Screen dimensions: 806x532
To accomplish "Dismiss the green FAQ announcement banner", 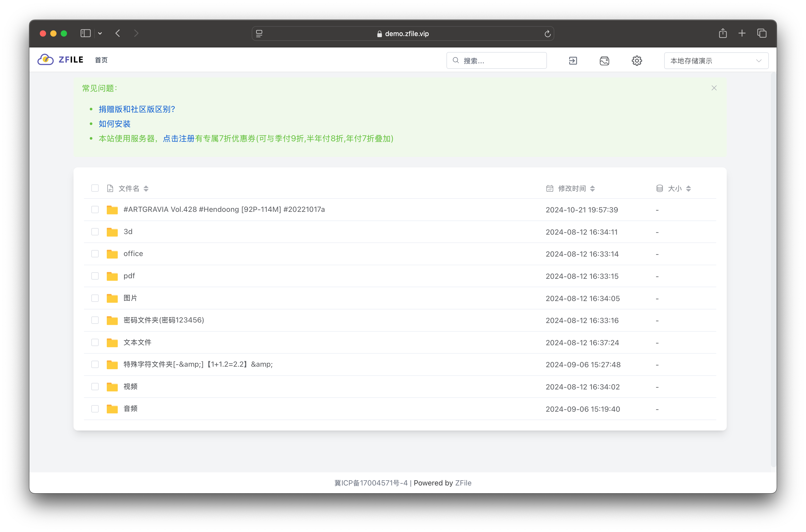I will point(714,88).
